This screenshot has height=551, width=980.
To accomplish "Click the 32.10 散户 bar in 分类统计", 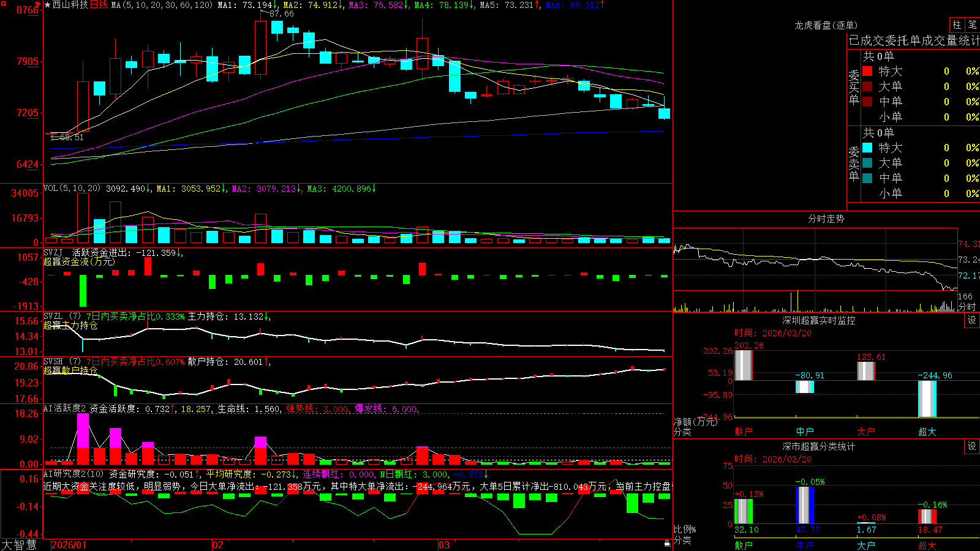I will coord(744,511).
